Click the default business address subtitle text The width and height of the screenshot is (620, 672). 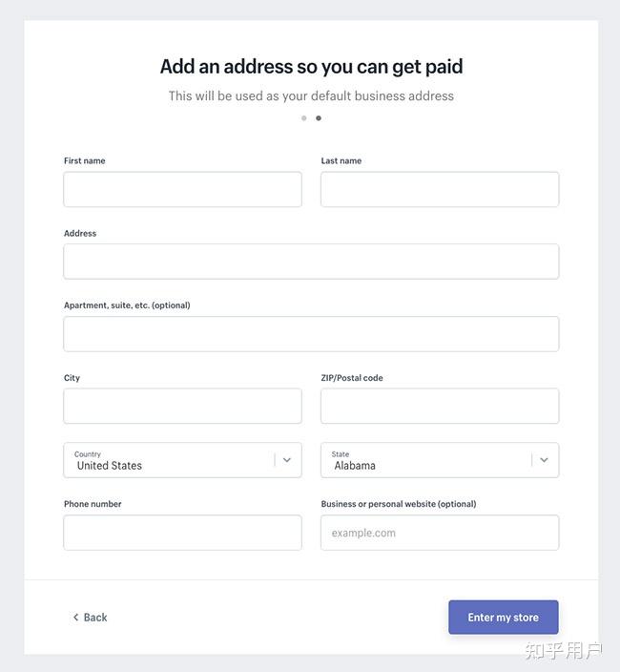(x=311, y=95)
